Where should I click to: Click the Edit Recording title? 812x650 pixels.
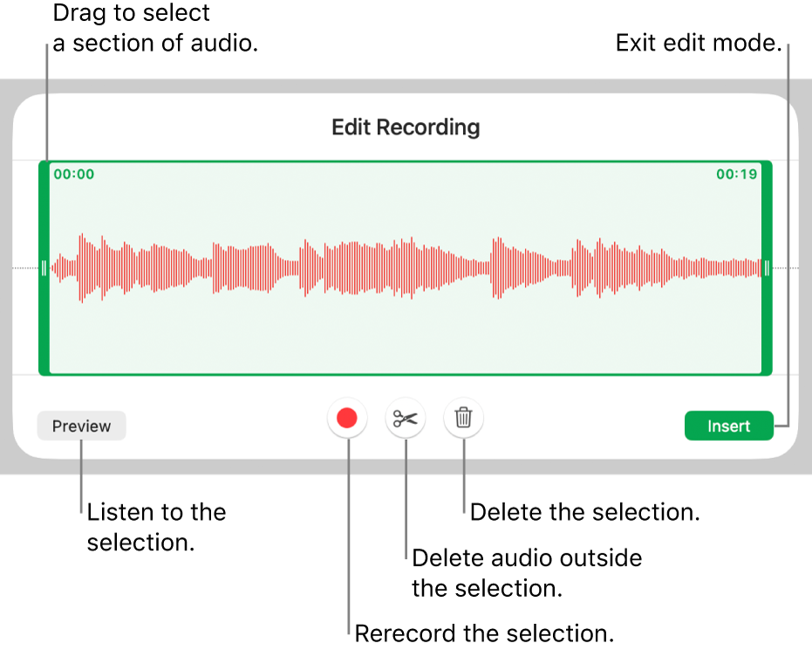coord(405,127)
